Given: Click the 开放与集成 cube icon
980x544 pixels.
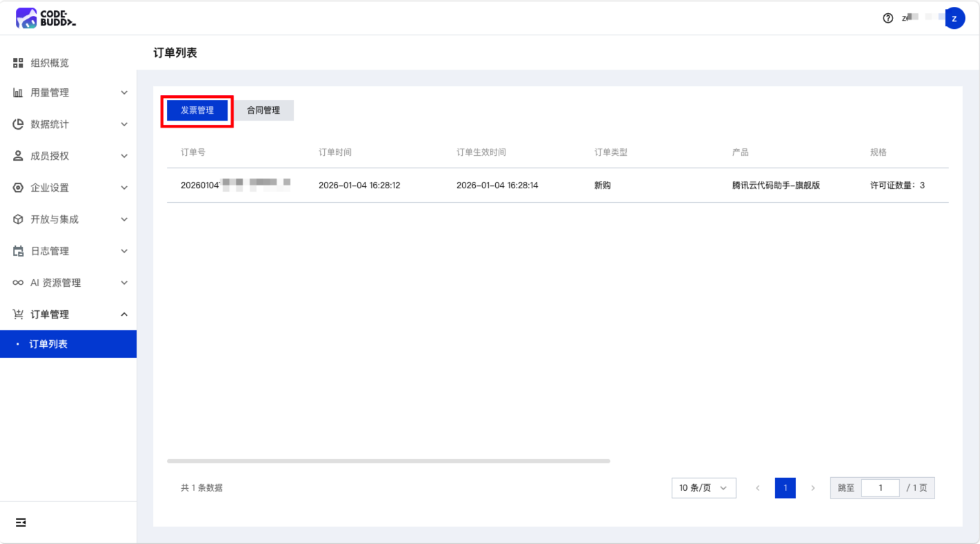Looking at the screenshot, I should [x=19, y=219].
